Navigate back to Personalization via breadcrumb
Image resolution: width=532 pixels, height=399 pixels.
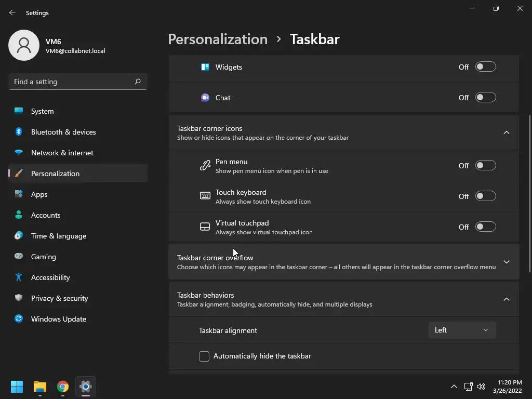[218, 39]
